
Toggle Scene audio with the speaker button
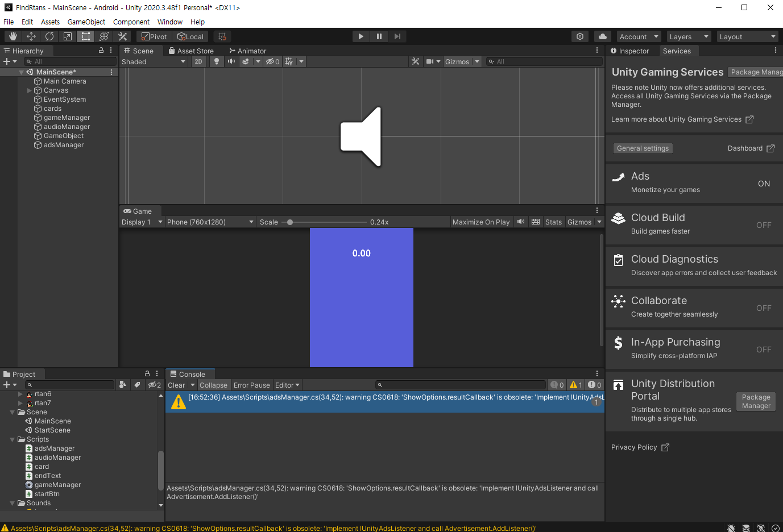click(231, 61)
